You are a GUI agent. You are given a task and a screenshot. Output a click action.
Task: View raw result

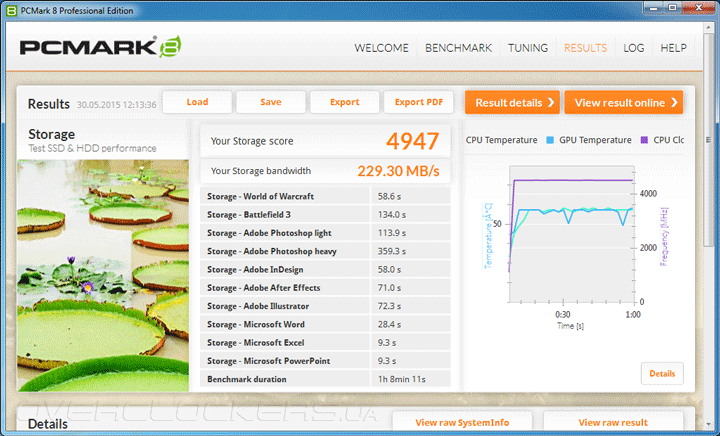coord(613,422)
